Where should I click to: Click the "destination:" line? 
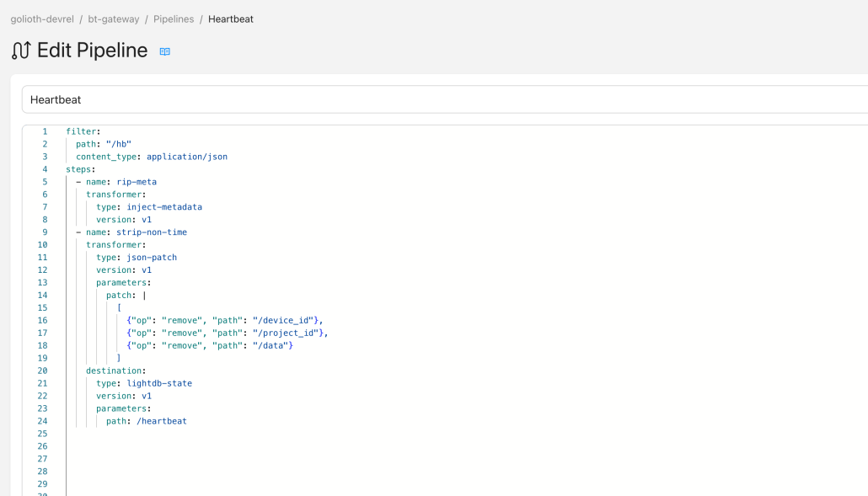[x=115, y=371]
